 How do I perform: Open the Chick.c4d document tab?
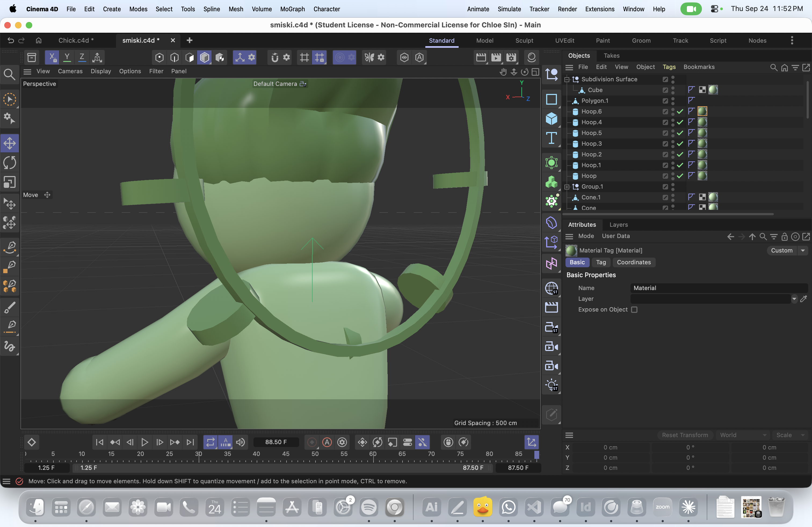point(76,40)
